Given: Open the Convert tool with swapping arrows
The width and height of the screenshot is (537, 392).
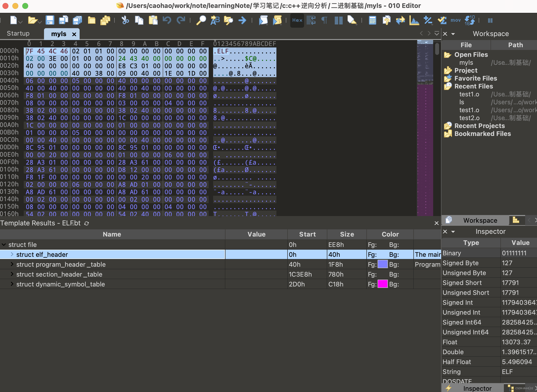Looking at the screenshot, I should pos(400,20).
